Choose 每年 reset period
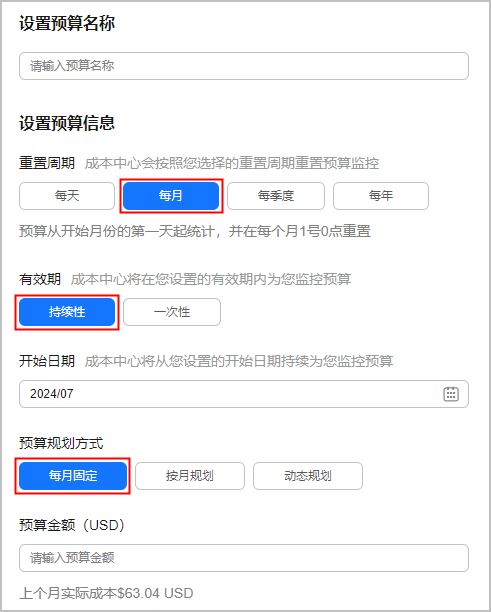Viewport: 491px width, 612px height. (381, 196)
